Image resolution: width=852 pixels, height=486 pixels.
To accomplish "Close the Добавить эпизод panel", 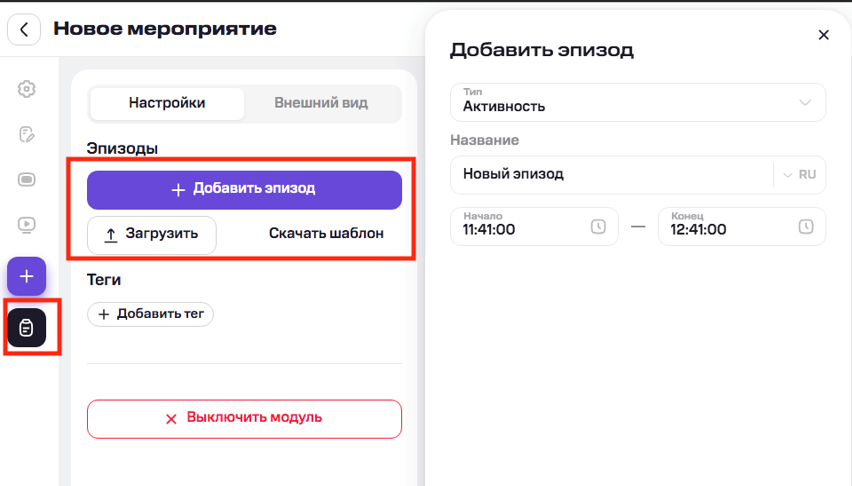I will pyautogui.click(x=823, y=35).
